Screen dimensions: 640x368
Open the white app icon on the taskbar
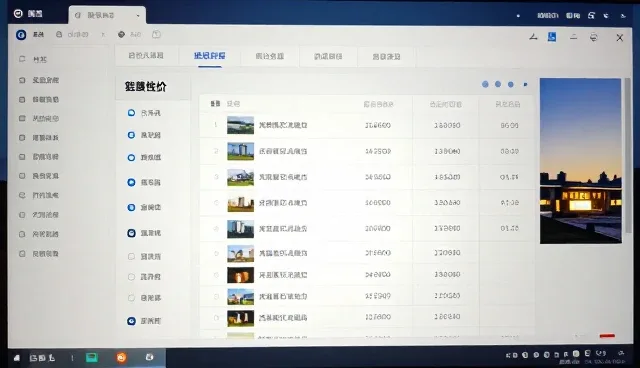[149, 357]
